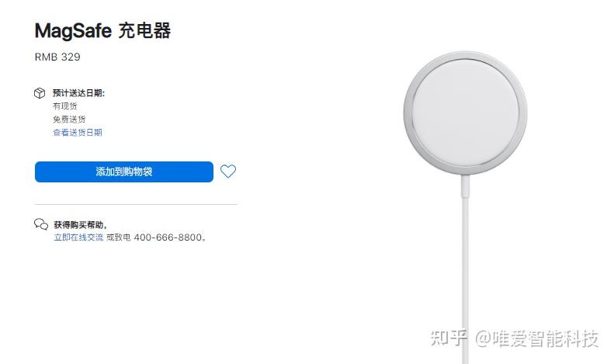Click the 有现货 availability text
The image size is (614, 364).
point(65,106)
